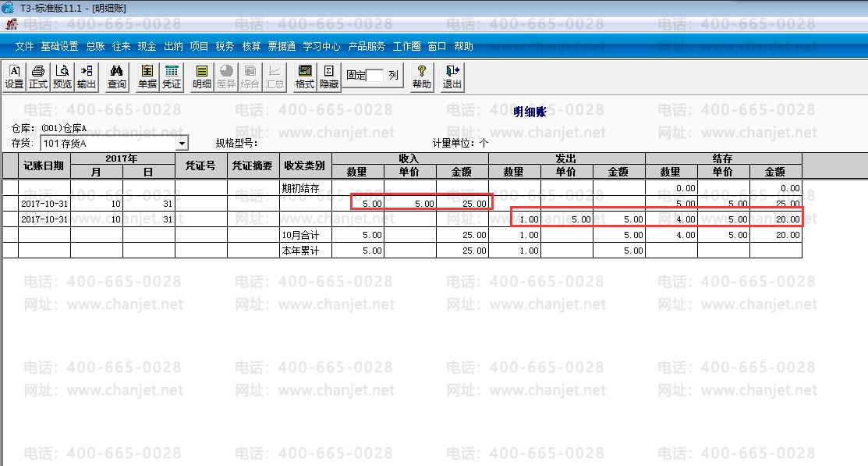The width and height of the screenshot is (868, 466).
Task: Click the 格式 format icon
Action: coord(304,77)
